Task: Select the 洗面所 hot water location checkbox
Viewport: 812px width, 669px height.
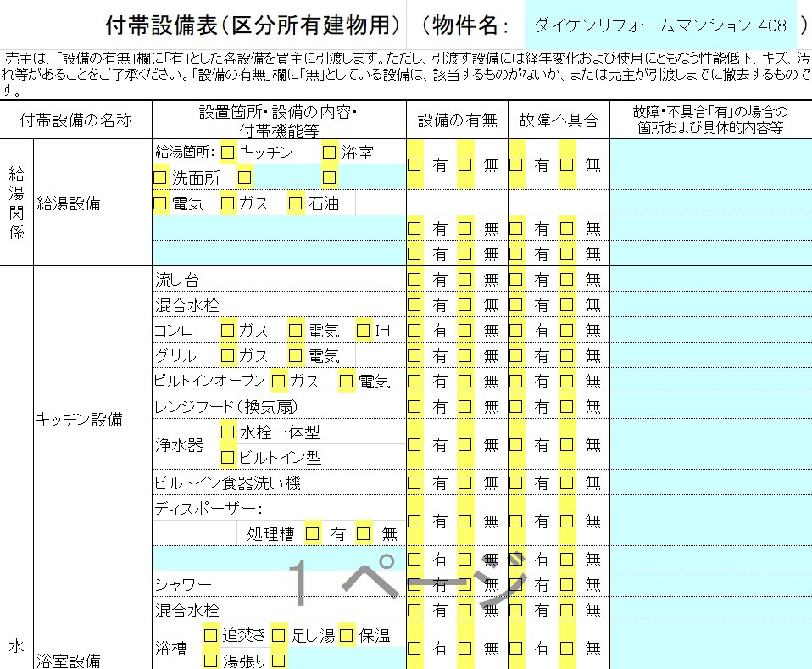Action: pyautogui.click(x=159, y=178)
